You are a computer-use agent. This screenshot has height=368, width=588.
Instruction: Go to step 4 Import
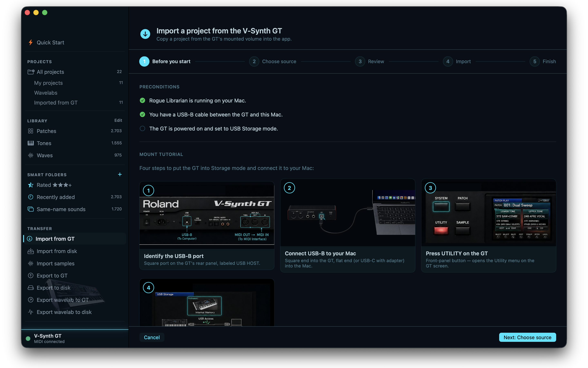[x=457, y=61]
